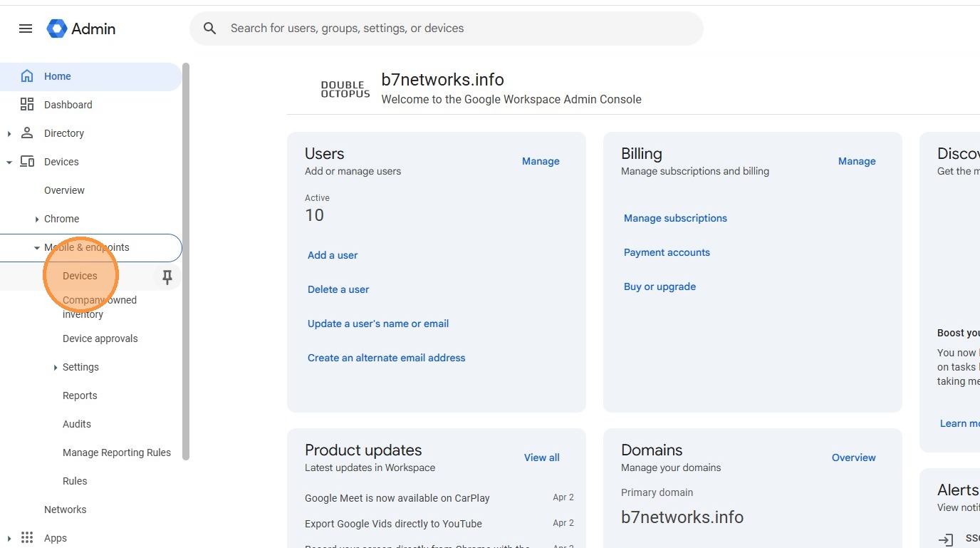Open Audits in the sidebar
980x548 pixels.
(x=77, y=424)
